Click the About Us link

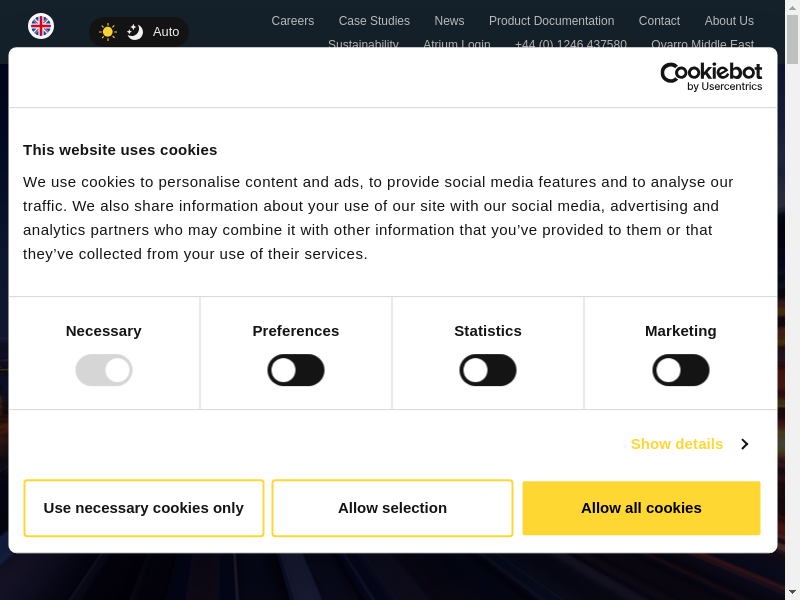point(729,21)
